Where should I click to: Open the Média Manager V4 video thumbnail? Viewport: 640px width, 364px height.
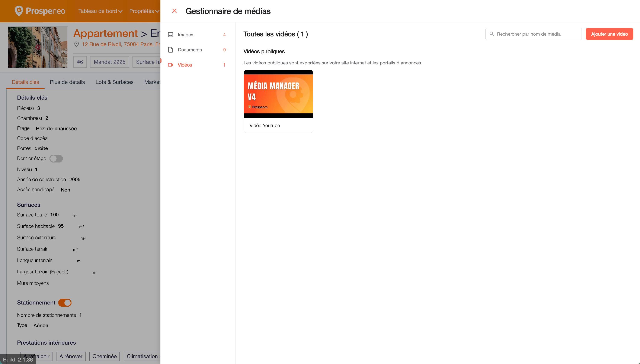[278, 94]
